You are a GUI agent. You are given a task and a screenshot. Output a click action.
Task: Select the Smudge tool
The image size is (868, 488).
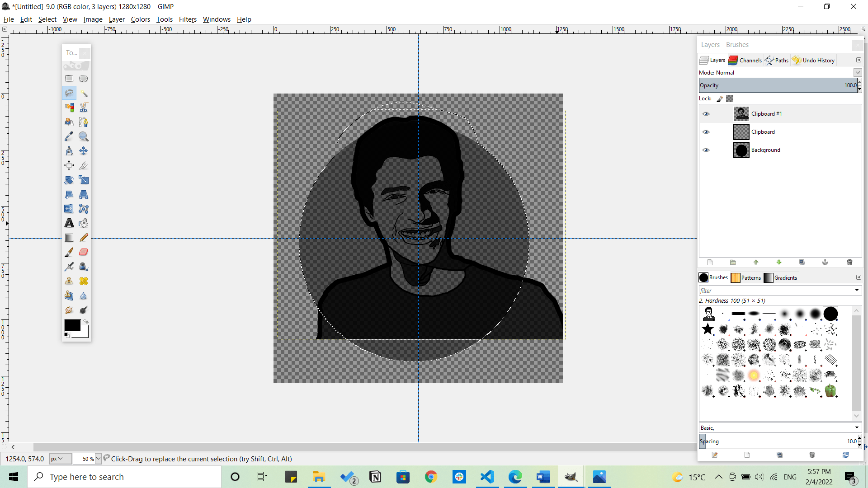pos(69,310)
